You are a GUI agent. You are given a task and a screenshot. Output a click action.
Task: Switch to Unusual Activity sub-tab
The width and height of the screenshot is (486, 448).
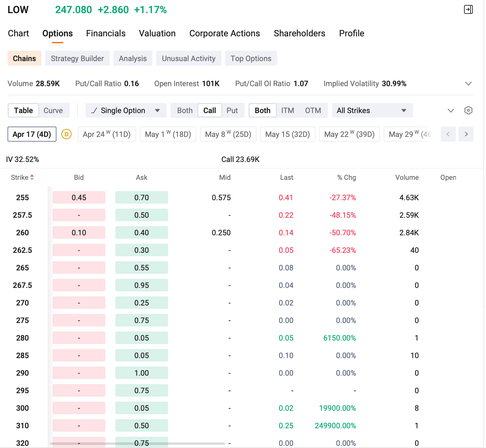(188, 58)
